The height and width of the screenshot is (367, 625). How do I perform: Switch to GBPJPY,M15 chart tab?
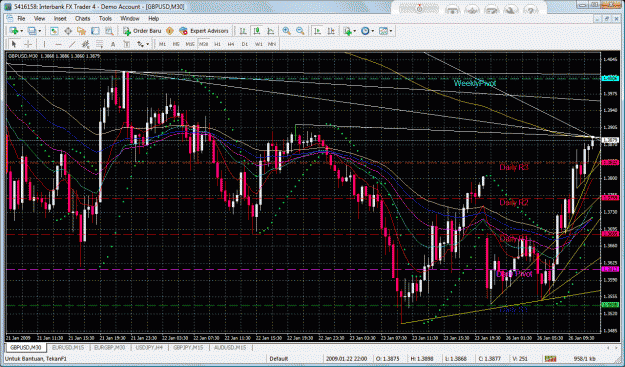pyautogui.click(x=189, y=347)
